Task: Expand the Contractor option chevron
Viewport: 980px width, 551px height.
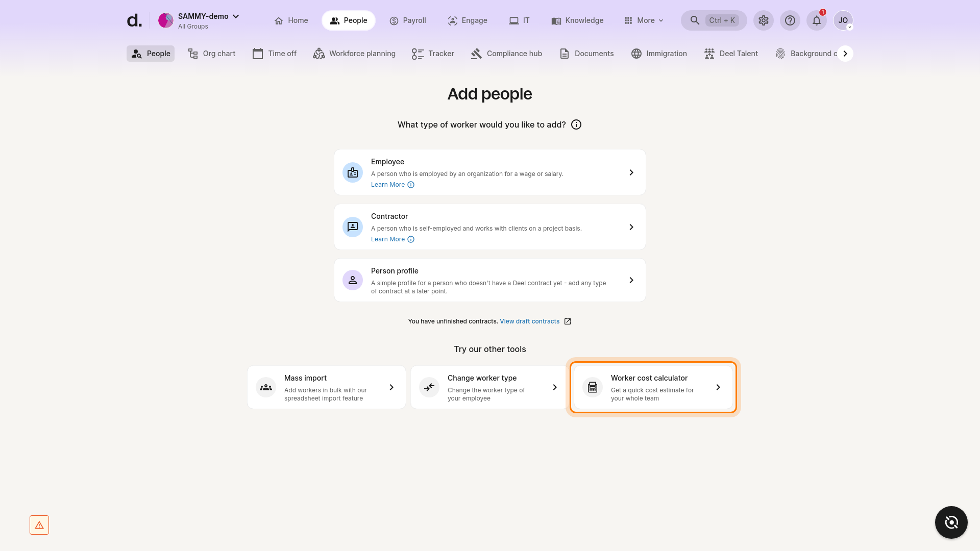Action: coord(631,227)
